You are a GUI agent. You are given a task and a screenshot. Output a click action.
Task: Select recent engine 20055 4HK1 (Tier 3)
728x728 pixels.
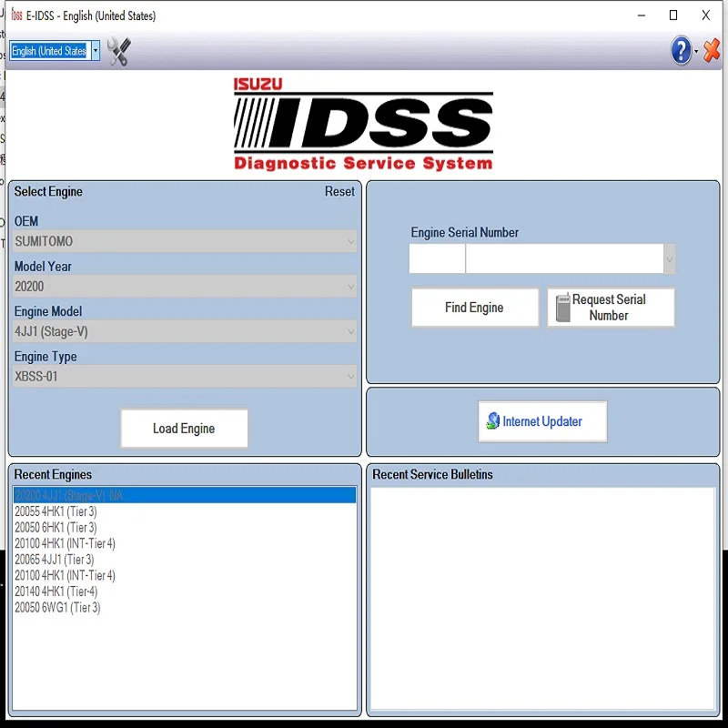coord(185,511)
